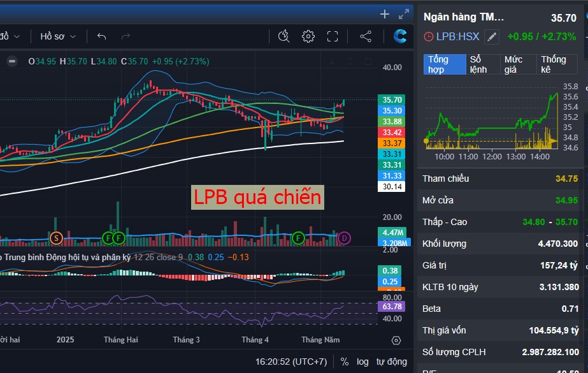The width and height of the screenshot is (588, 373).
Task: Click the 35.30 blue price label
Action: pos(392,111)
